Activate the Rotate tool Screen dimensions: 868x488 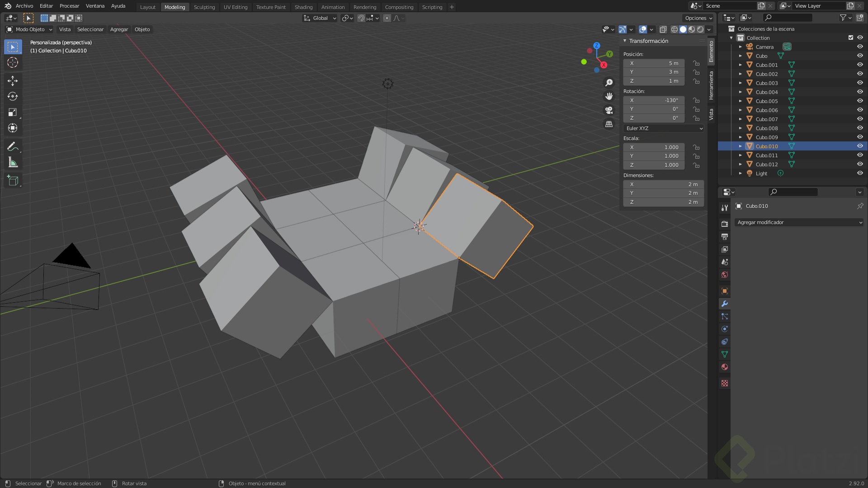pyautogui.click(x=13, y=96)
